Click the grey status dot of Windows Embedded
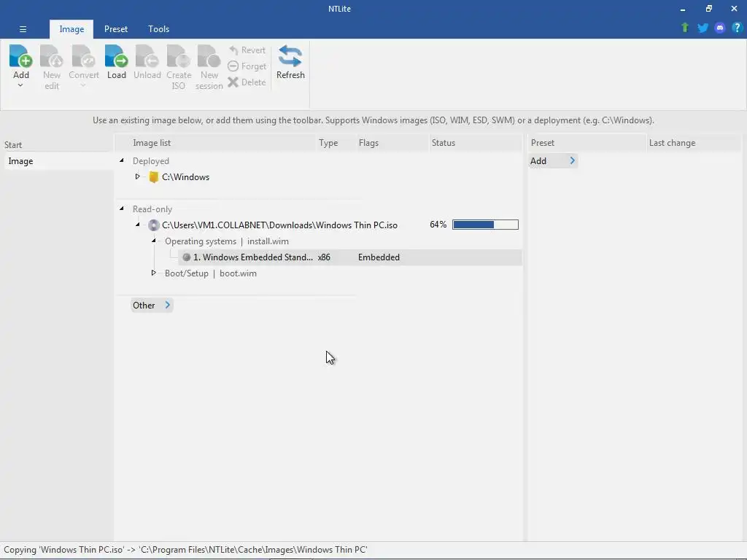The width and height of the screenshot is (747, 560). (186, 257)
